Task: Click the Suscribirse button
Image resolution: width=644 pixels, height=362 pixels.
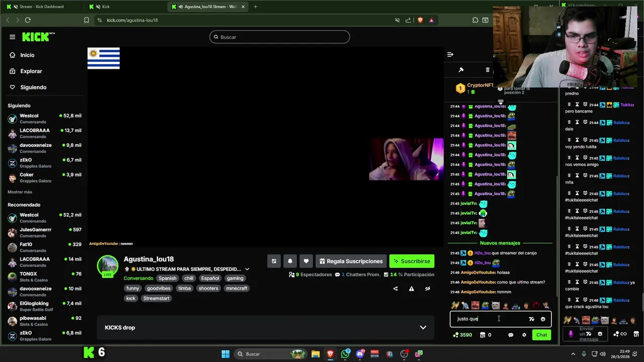Action: (x=412, y=261)
